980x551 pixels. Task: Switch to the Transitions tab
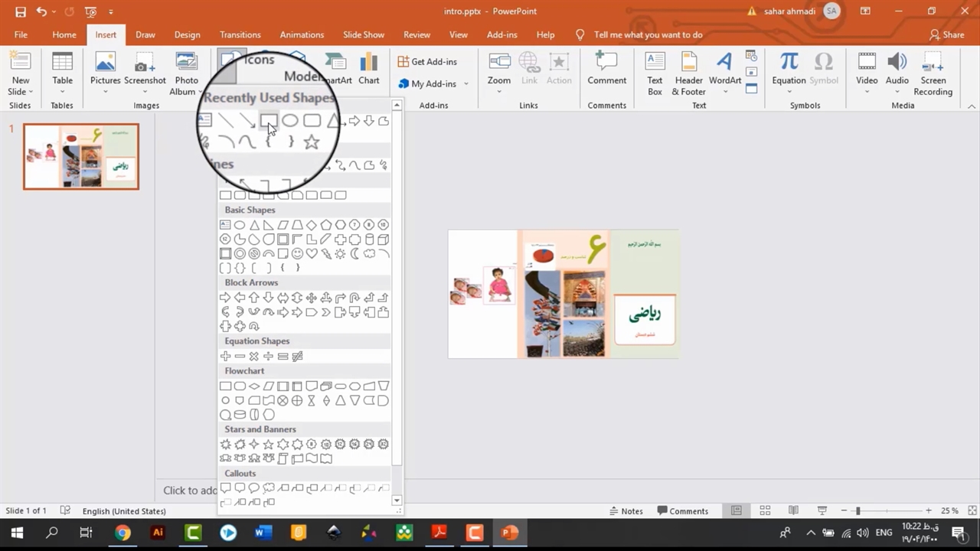click(240, 34)
